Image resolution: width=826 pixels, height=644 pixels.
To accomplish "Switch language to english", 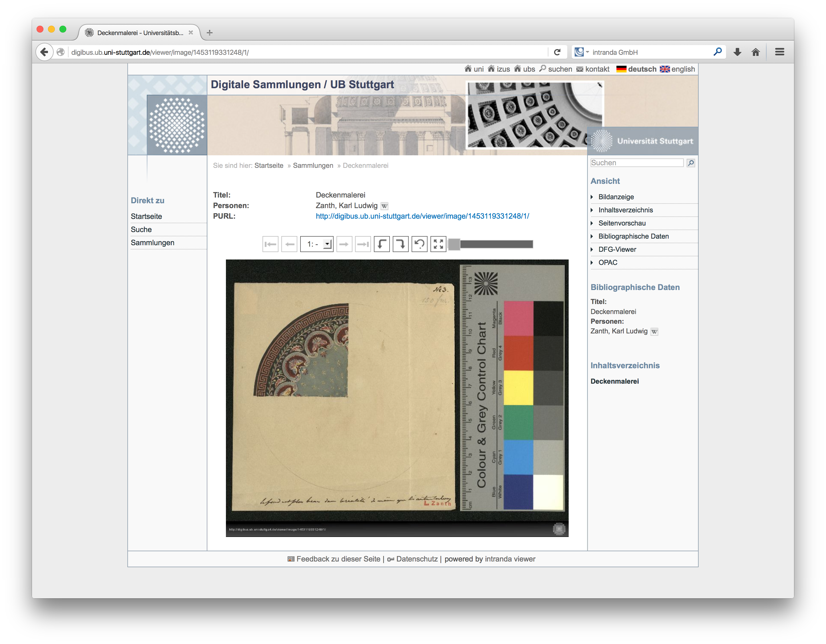I will click(x=677, y=69).
